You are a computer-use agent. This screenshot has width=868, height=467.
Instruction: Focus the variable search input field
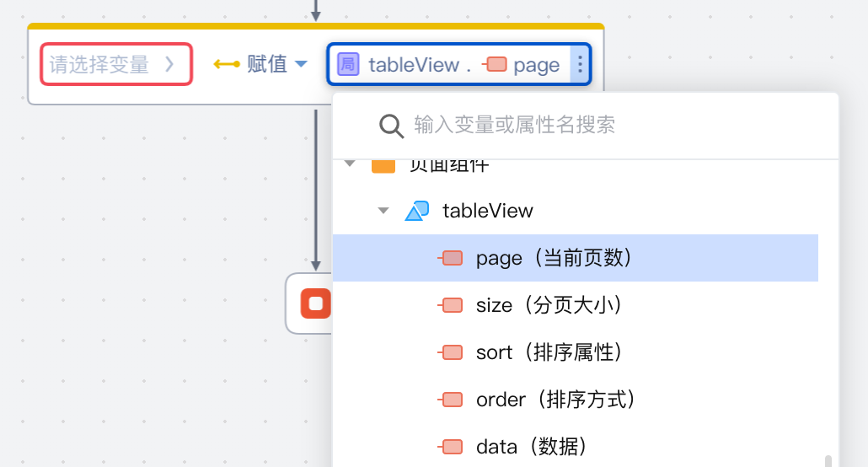[609, 126]
